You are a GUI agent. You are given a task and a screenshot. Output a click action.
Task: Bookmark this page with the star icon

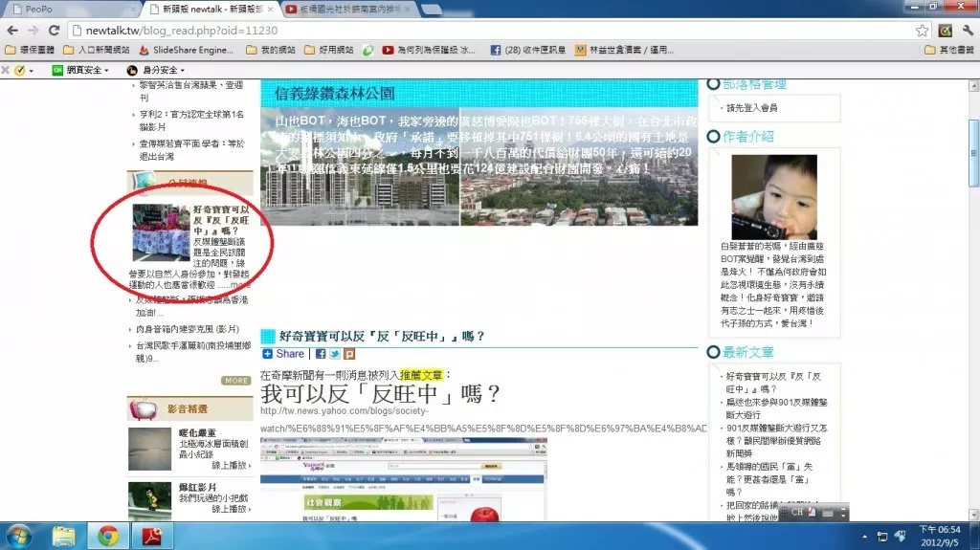pos(922,30)
